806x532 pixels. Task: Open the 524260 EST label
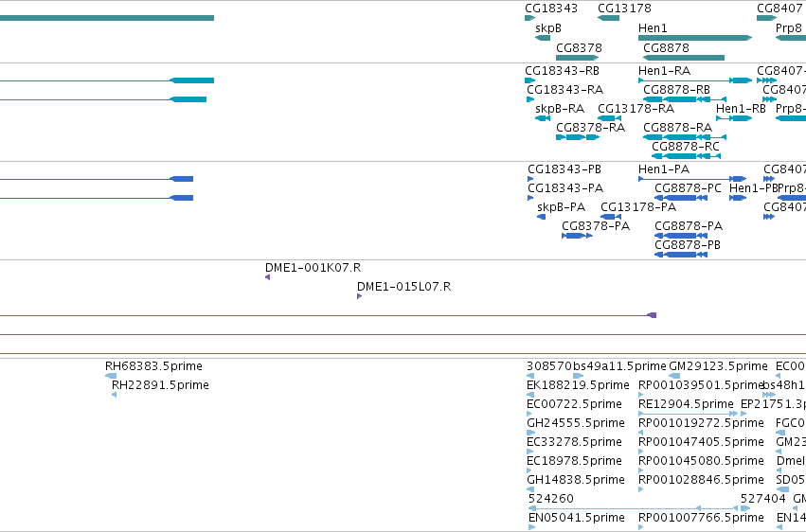[550, 499]
